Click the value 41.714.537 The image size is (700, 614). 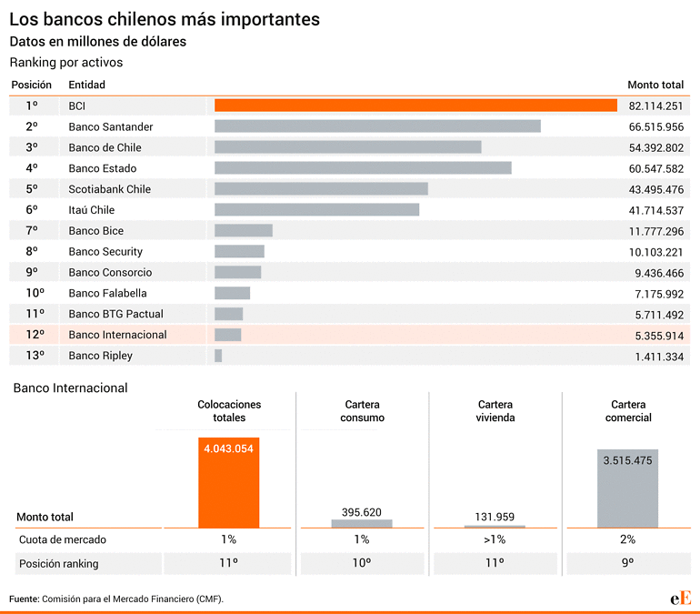click(655, 210)
